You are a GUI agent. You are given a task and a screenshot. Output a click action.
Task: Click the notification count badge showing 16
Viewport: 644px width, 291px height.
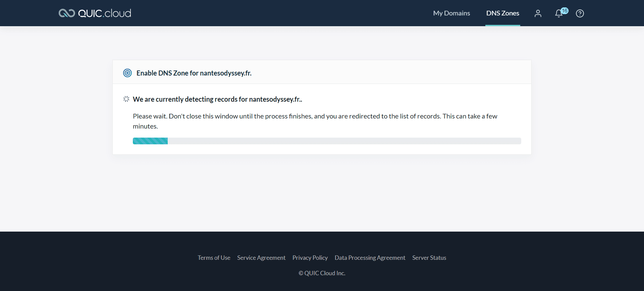(x=565, y=11)
